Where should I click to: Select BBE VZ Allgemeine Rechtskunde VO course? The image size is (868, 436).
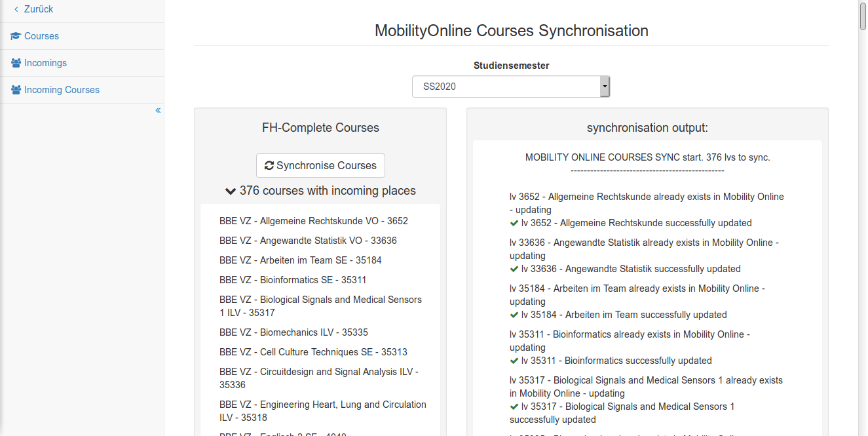pyautogui.click(x=313, y=221)
